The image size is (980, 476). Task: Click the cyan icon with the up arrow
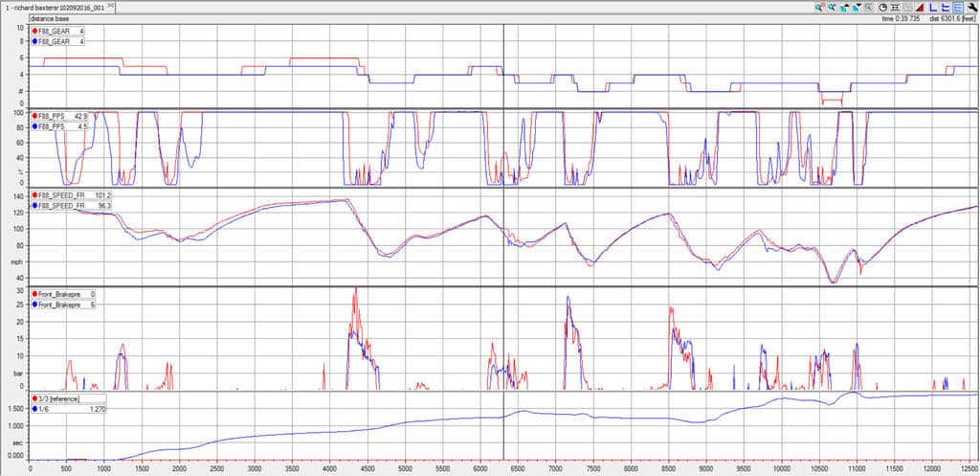tap(845, 8)
